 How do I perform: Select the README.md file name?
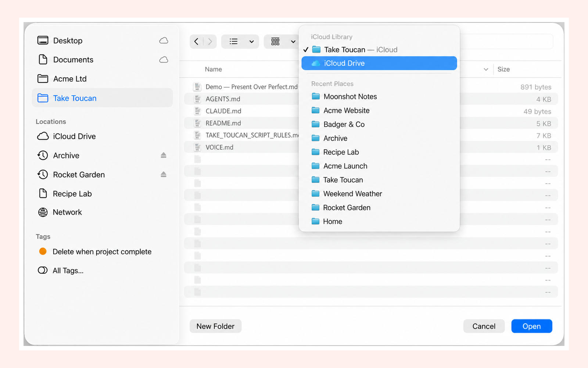point(223,123)
